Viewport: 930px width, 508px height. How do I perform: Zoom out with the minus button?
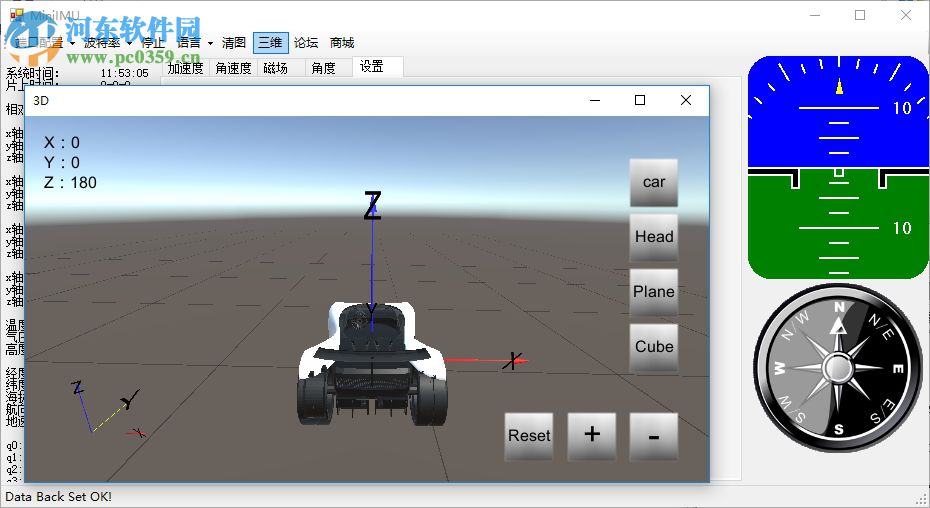(x=654, y=436)
